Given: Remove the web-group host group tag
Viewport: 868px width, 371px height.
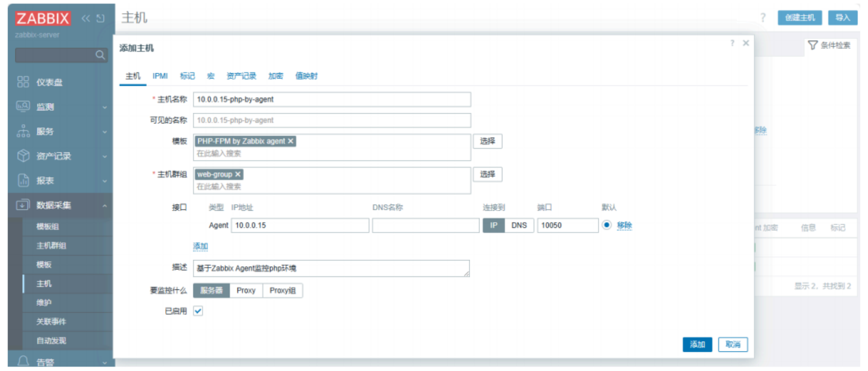Looking at the screenshot, I should point(238,174).
